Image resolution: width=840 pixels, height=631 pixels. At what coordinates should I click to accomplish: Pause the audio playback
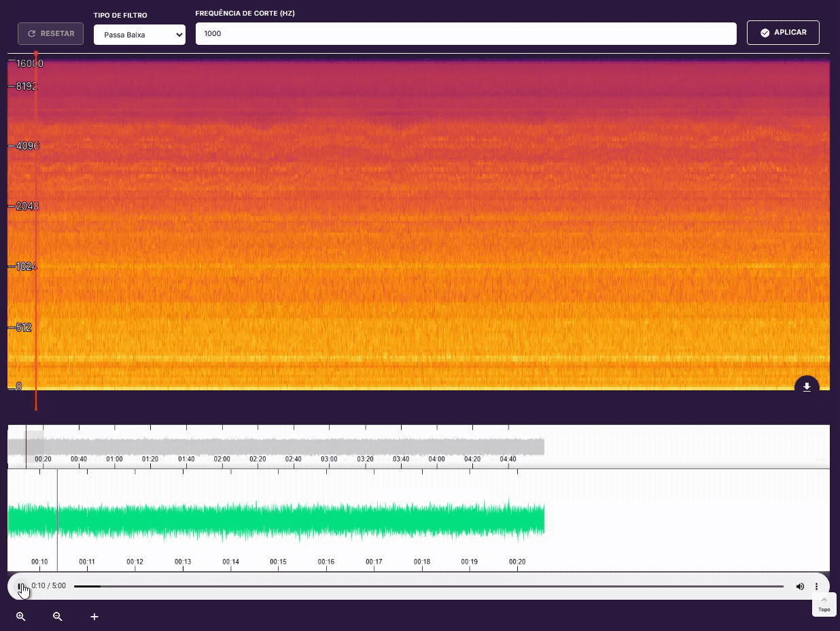click(20, 586)
